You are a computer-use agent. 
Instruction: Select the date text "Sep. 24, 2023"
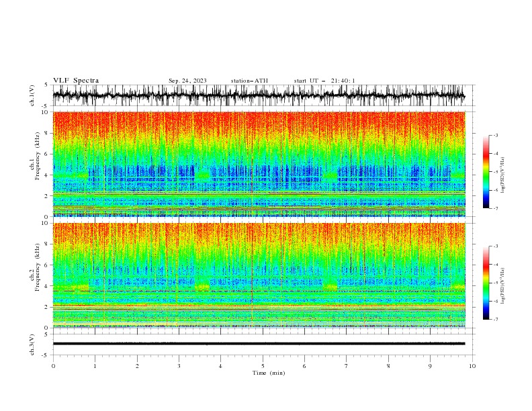click(187, 81)
